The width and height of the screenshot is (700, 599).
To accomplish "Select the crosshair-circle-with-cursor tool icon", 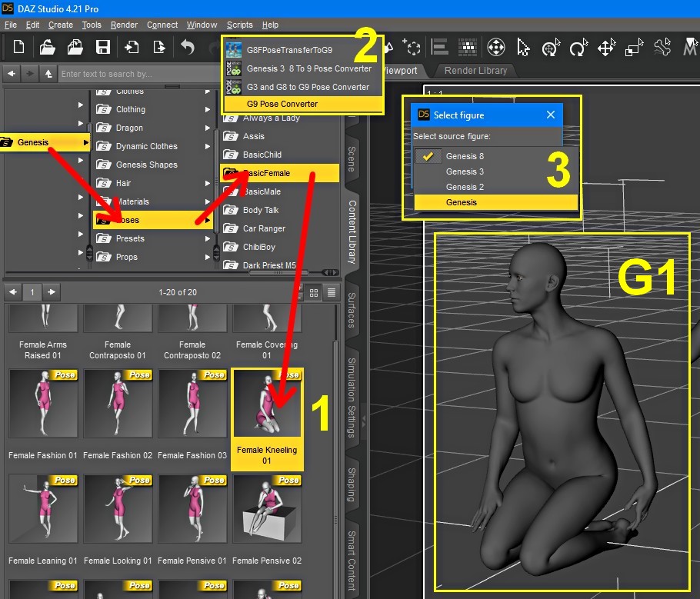I will pyautogui.click(x=551, y=47).
